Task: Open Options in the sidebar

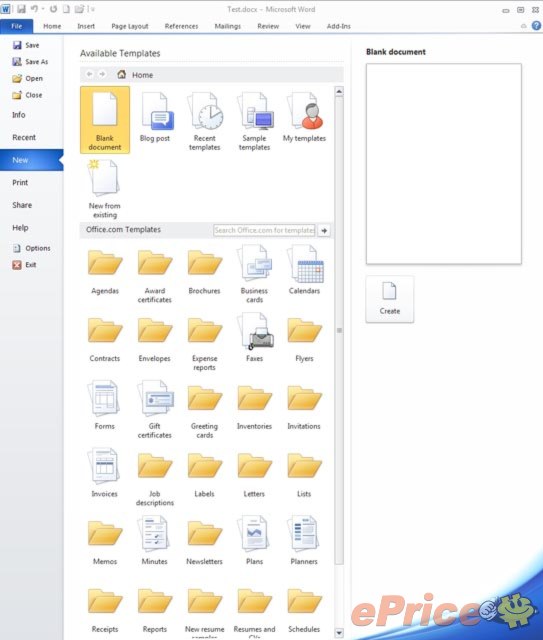Action: click(32, 248)
